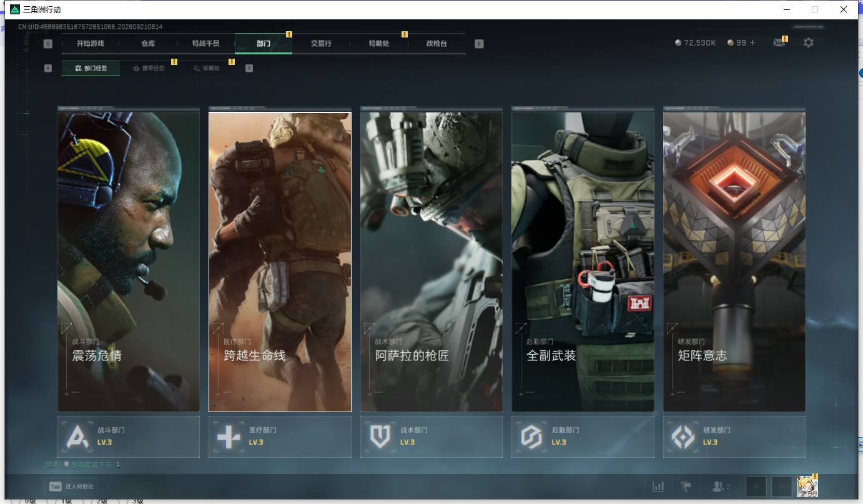Open the 赛季任务 sub-tab

click(x=149, y=68)
